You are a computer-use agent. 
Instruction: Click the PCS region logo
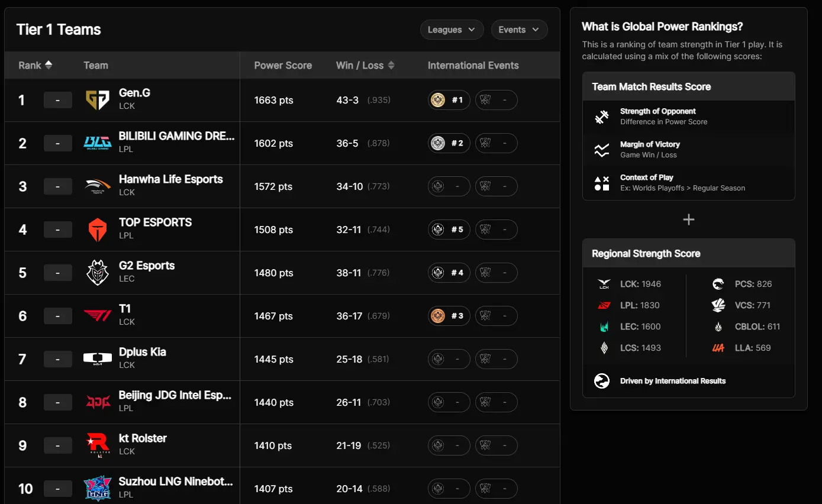[x=718, y=284]
